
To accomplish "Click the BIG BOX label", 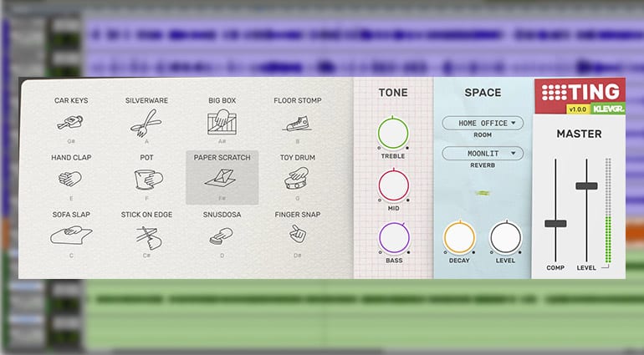I will pyautogui.click(x=222, y=100).
